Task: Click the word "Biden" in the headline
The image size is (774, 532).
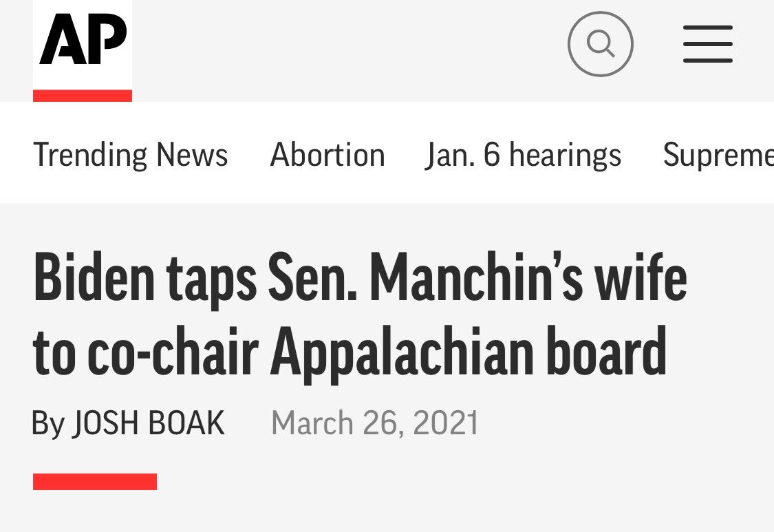Action: point(94,278)
